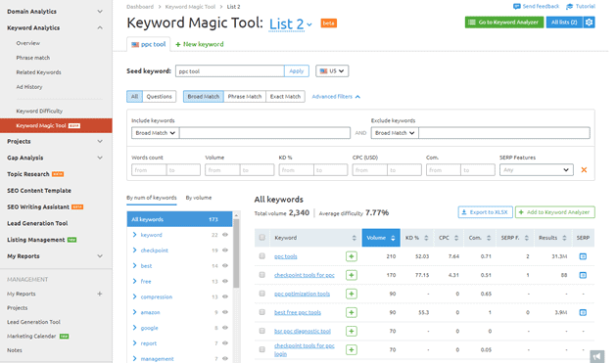View SERP snapshot for 'ppc tools'
The width and height of the screenshot is (616, 364).
(583, 256)
